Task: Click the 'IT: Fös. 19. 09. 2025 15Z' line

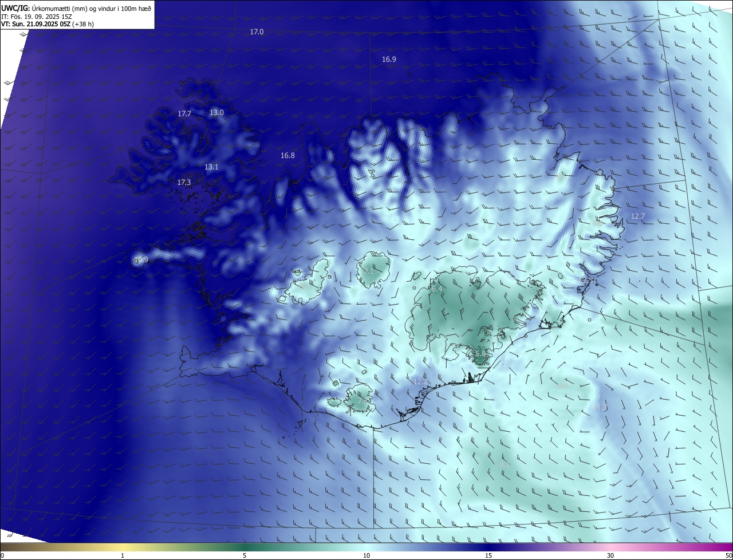Action: coord(37,16)
